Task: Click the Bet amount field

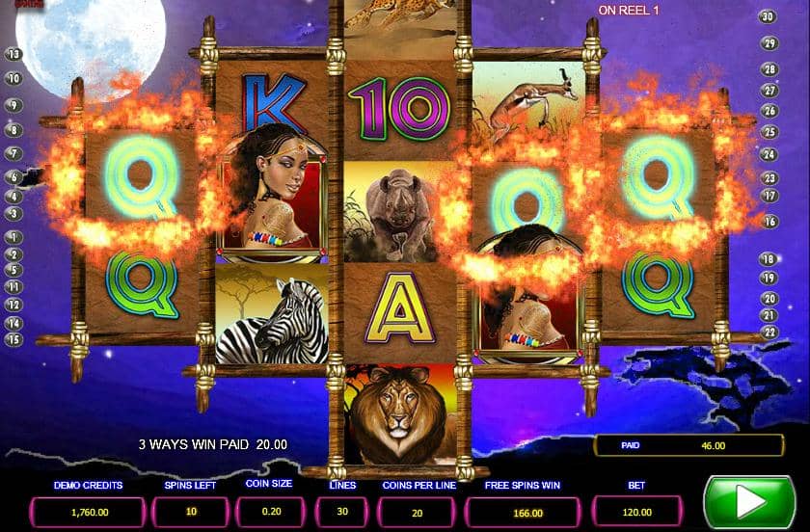Action: click(637, 512)
